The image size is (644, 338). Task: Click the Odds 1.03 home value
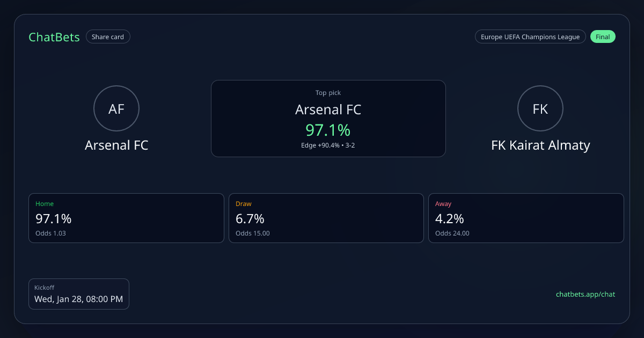pyautogui.click(x=50, y=233)
